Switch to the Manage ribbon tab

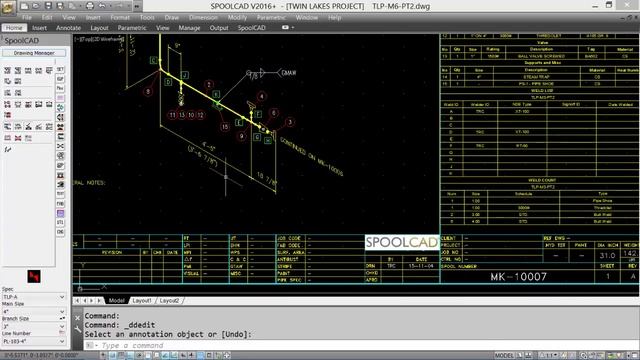coord(189,28)
